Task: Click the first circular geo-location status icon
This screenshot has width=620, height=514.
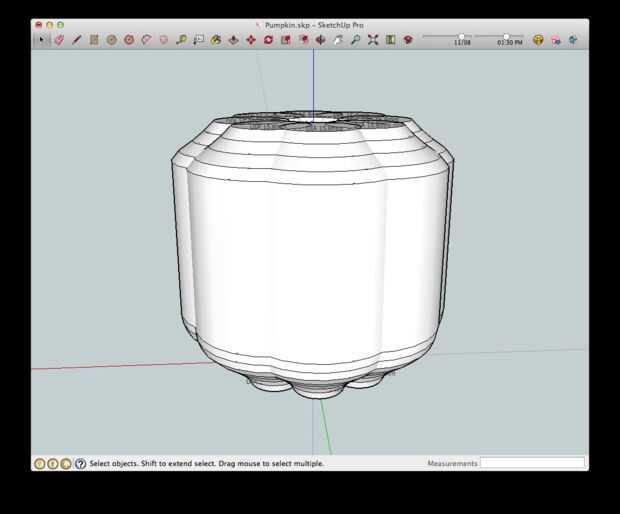Action: pyautogui.click(x=39, y=463)
